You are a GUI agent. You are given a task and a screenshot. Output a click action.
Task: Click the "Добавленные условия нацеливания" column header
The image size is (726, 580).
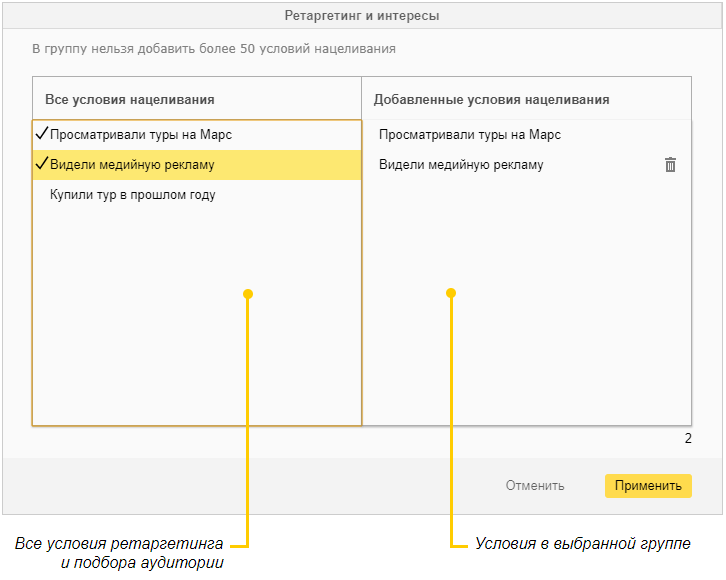pos(491,100)
